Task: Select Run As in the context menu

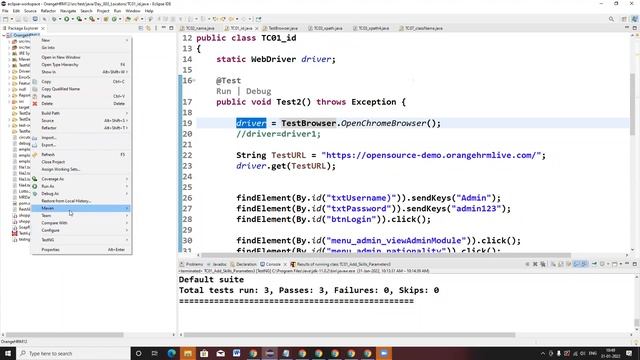Action: pyautogui.click(x=81, y=186)
